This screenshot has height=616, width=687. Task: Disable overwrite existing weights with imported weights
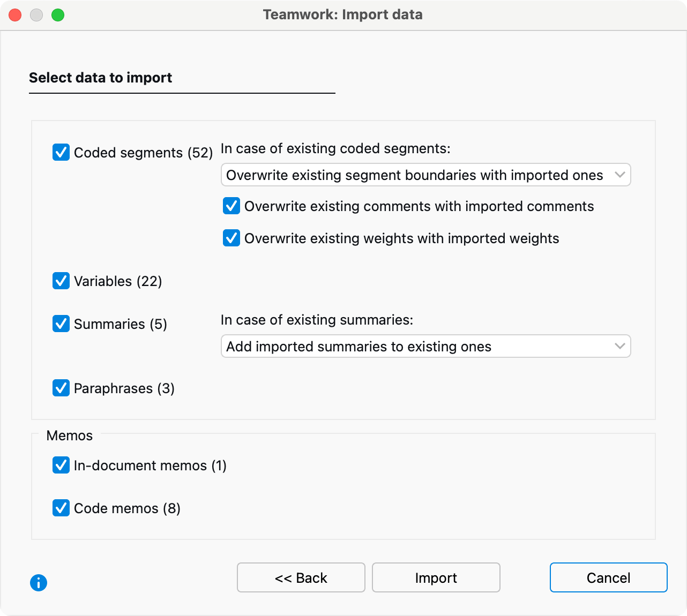click(231, 238)
